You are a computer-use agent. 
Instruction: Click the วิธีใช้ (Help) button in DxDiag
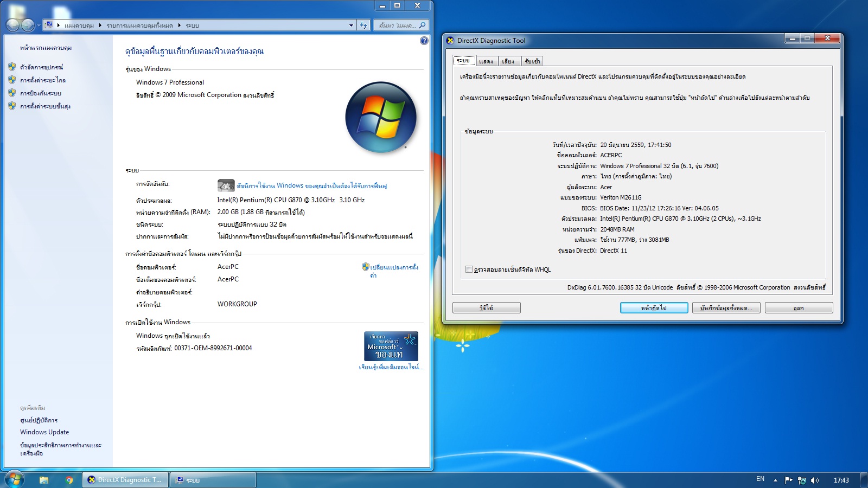coord(487,308)
